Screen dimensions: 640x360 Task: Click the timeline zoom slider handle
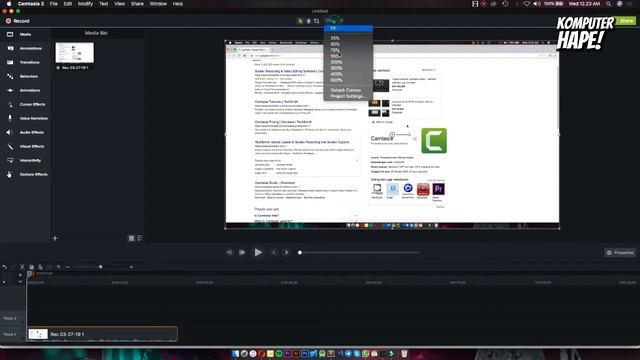point(100,267)
